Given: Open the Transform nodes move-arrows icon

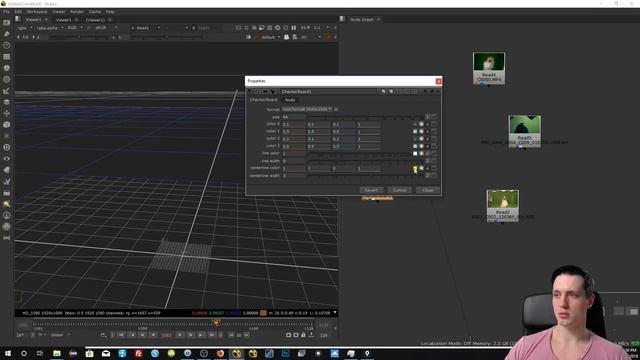Looking at the screenshot, I should tap(7, 113).
